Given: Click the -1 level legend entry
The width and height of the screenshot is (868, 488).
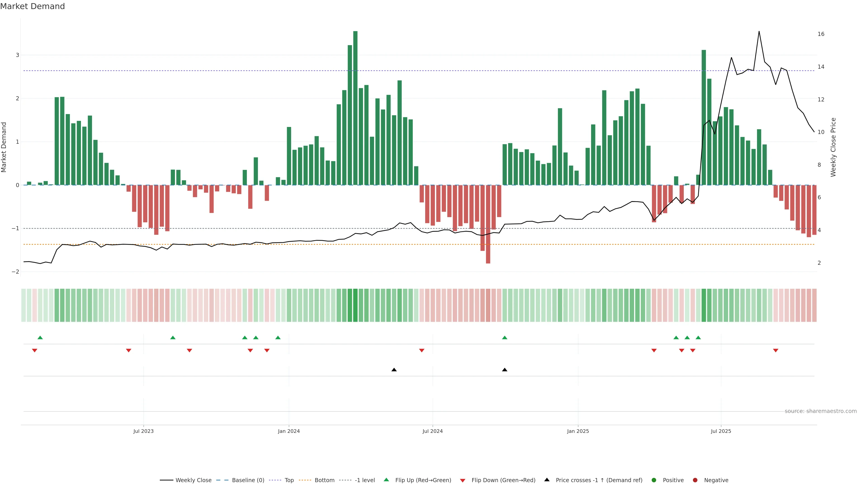Looking at the screenshot, I should tap(365, 480).
